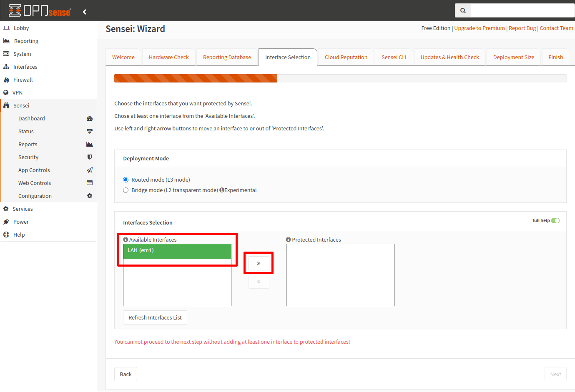The height and width of the screenshot is (392, 575).
Task: Click the App Controls paper plane icon
Action: point(89,170)
